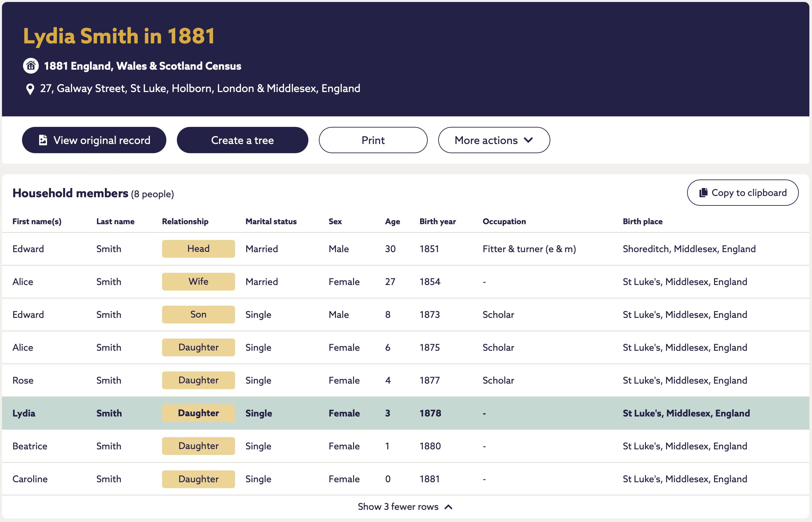Click the Household members heading
This screenshot has width=812, height=522.
pyautogui.click(x=70, y=193)
